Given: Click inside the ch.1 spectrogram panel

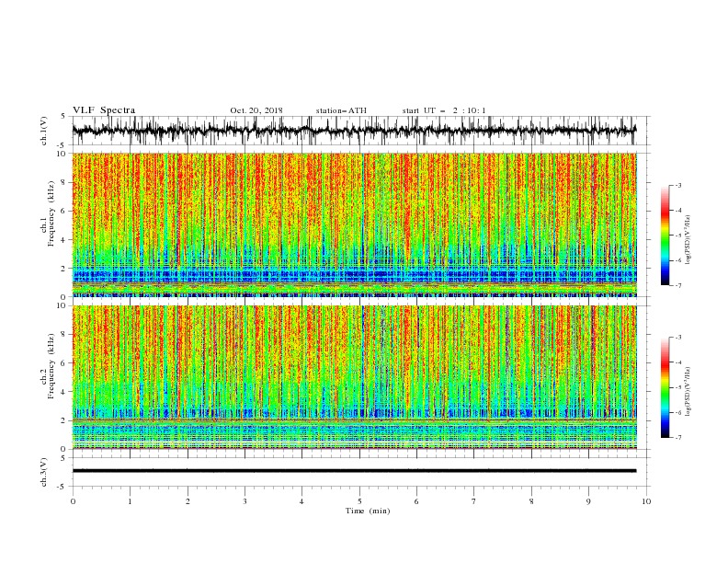Looking at the screenshot, I should point(354,224).
